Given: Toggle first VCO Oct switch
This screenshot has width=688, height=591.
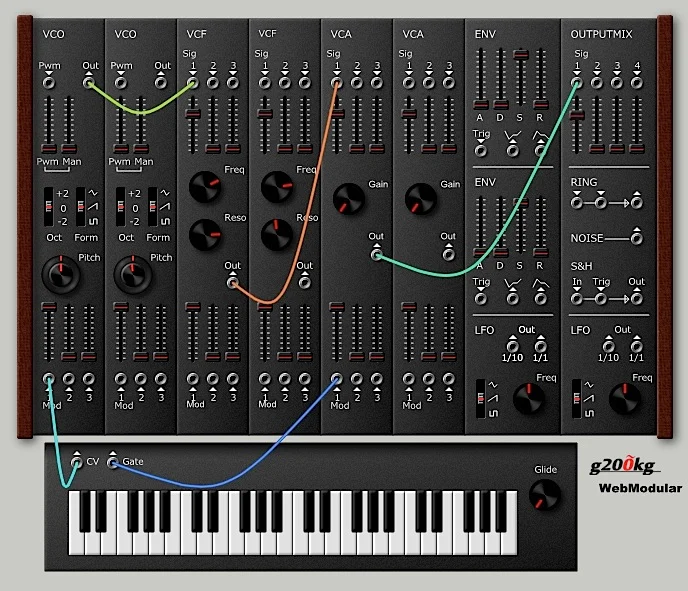Looking at the screenshot, I should 49,207.
